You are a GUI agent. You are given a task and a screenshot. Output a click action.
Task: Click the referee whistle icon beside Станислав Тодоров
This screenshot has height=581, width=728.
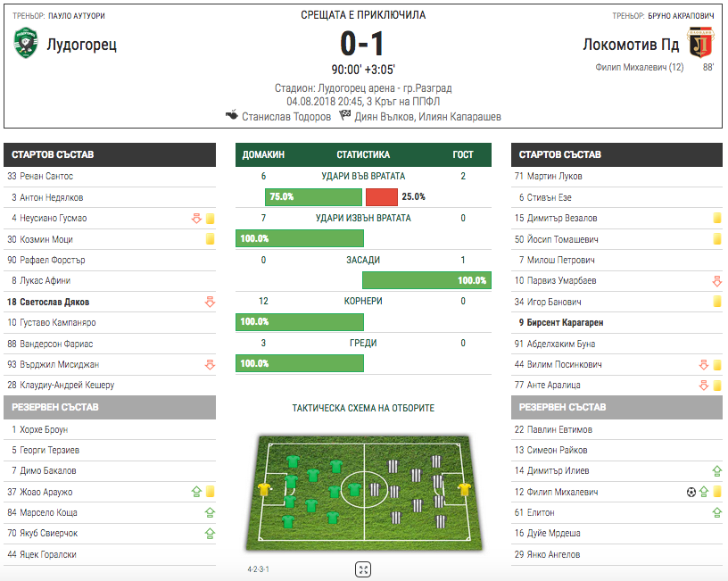232,115
